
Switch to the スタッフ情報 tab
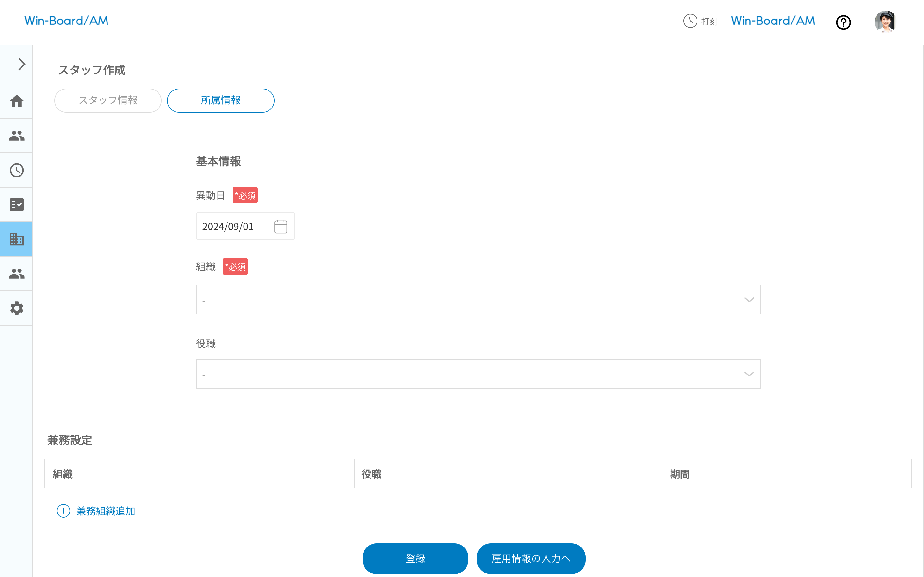pyautogui.click(x=108, y=100)
